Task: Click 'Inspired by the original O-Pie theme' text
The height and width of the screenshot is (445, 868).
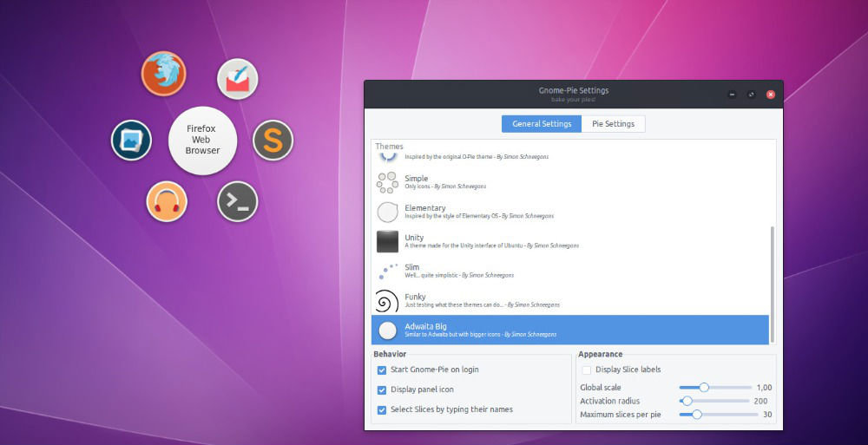Action: coord(449,157)
